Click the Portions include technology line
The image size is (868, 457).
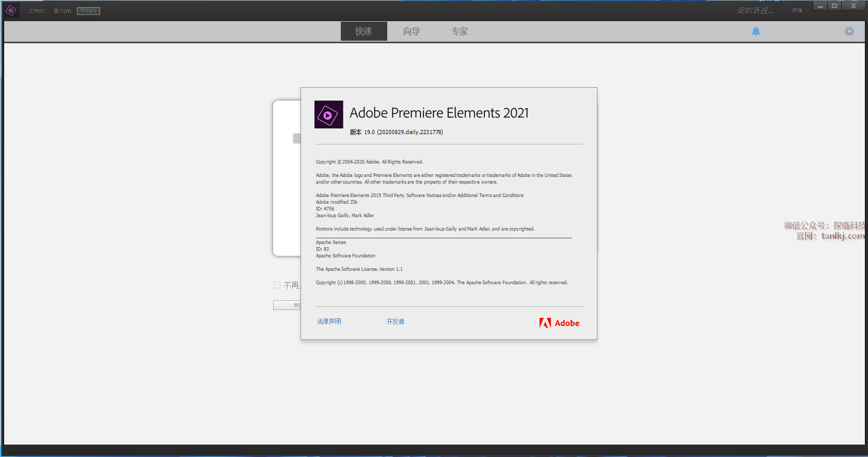[425, 229]
